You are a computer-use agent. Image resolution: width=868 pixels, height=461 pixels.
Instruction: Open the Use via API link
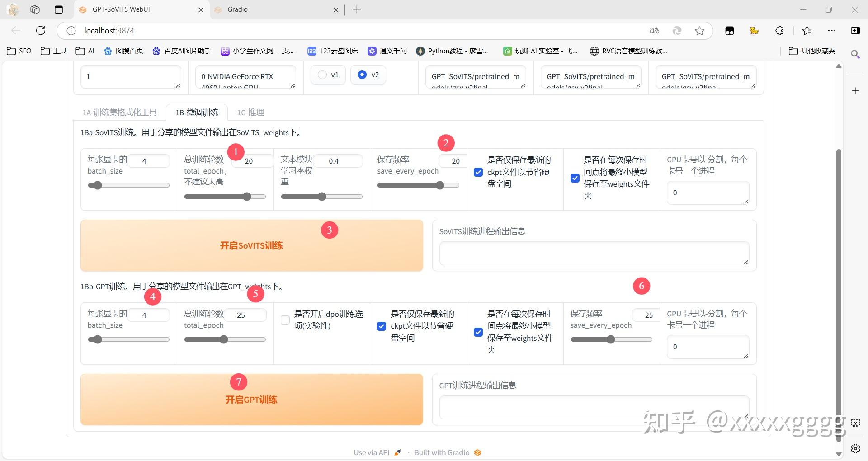[x=371, y=452]
